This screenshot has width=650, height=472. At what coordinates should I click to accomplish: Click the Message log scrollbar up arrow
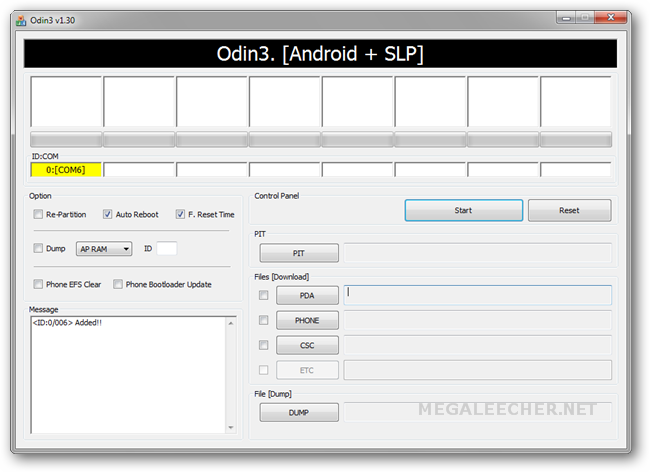pos(231,323)
